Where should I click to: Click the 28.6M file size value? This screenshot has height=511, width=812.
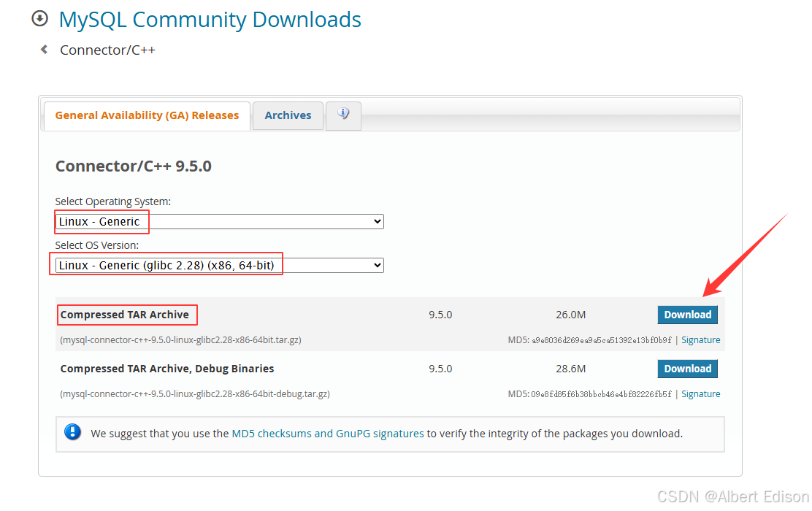point(571,369)
